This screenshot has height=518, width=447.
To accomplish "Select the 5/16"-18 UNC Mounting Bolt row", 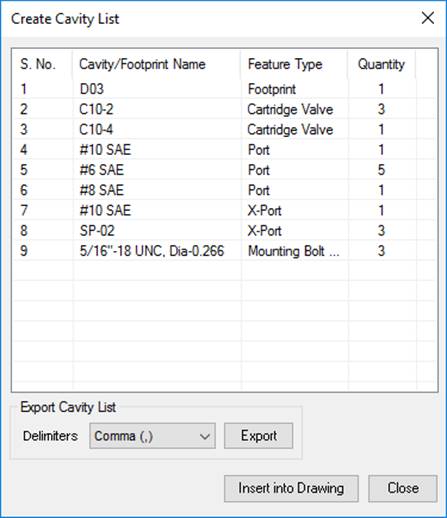I will tap(224, 251).
